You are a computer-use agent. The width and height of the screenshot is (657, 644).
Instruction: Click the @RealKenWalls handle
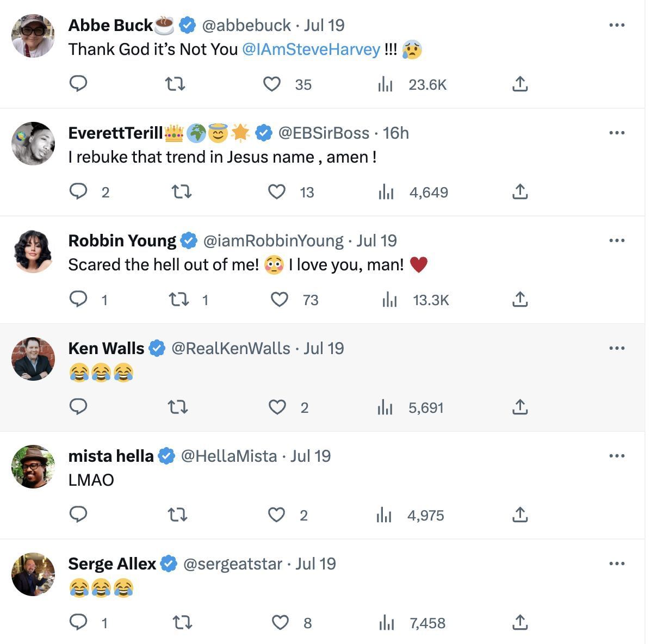point(231,348)
